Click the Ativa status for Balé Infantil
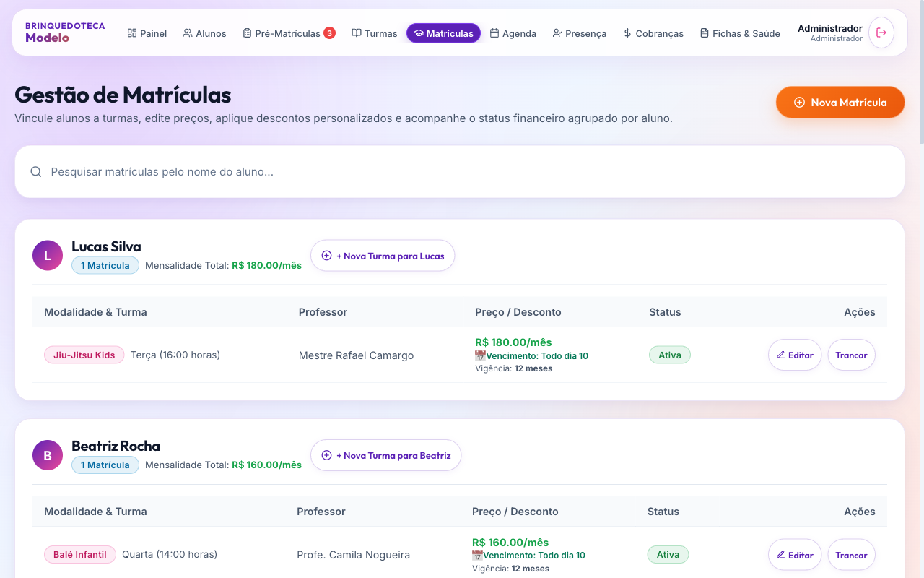The width and height of the screenshot is (924, 578). 668,555
